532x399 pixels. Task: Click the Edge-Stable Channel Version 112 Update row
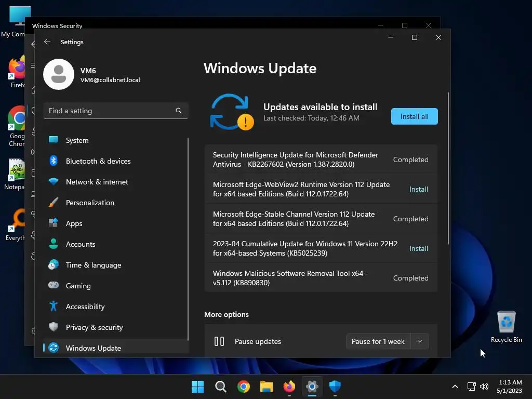click(x=321, y=219)
